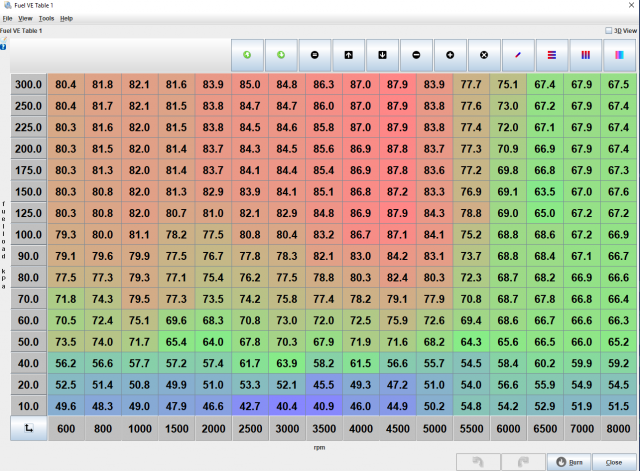Image resolution: width=640 pixels, height=471 pixels.
Task: Click the minus (subtract) toolbar icon
Action: [x=417, y=54]
